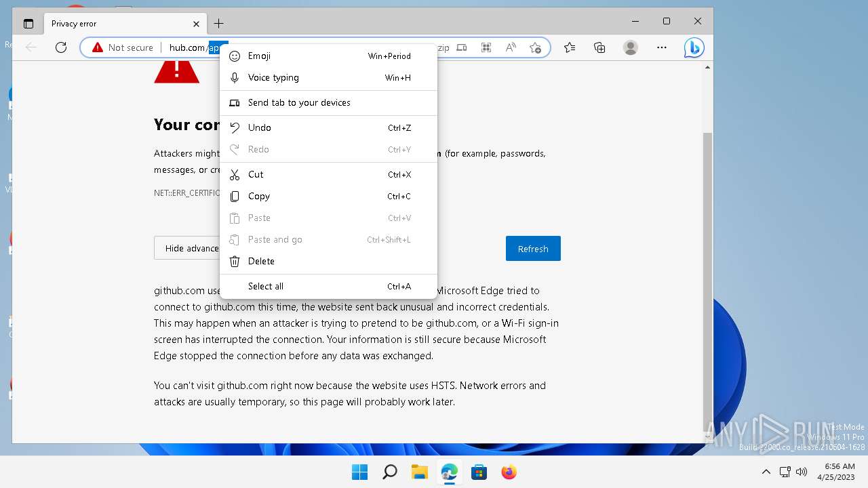The height and width of the screenshot is (488, 868).
Task: Open the profile avatar icon
Action: click(x=631, y=47)
